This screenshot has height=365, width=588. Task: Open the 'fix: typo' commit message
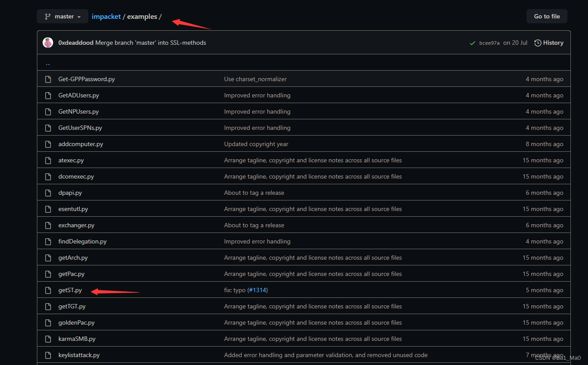235,290
